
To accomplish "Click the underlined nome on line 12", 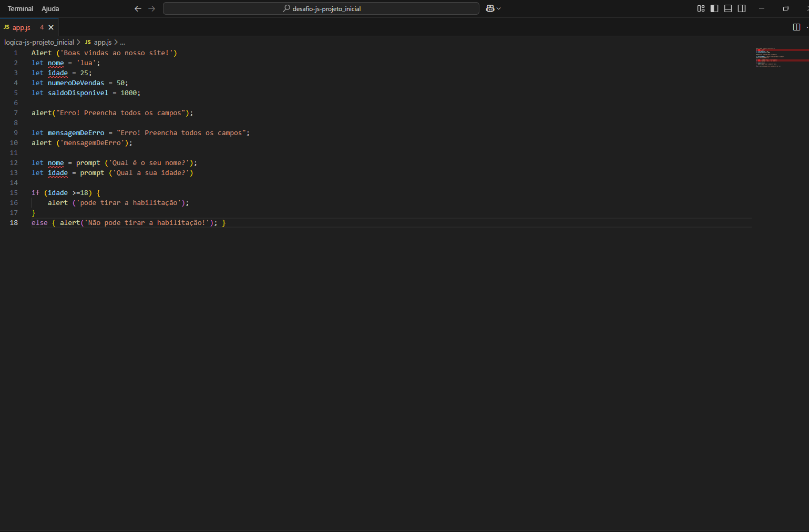I will click(56, 162).
